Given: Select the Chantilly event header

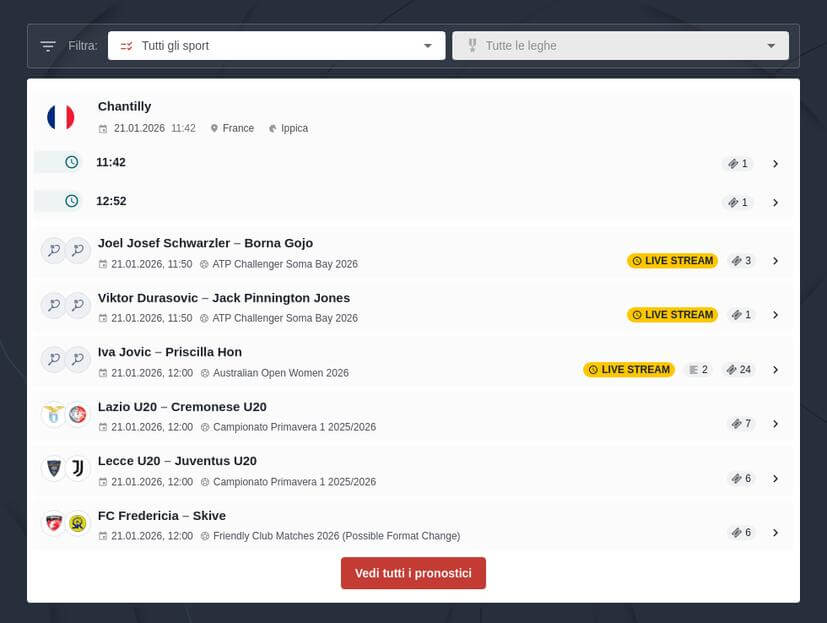Looking at the screenshot, I should (x=124, y=106).
